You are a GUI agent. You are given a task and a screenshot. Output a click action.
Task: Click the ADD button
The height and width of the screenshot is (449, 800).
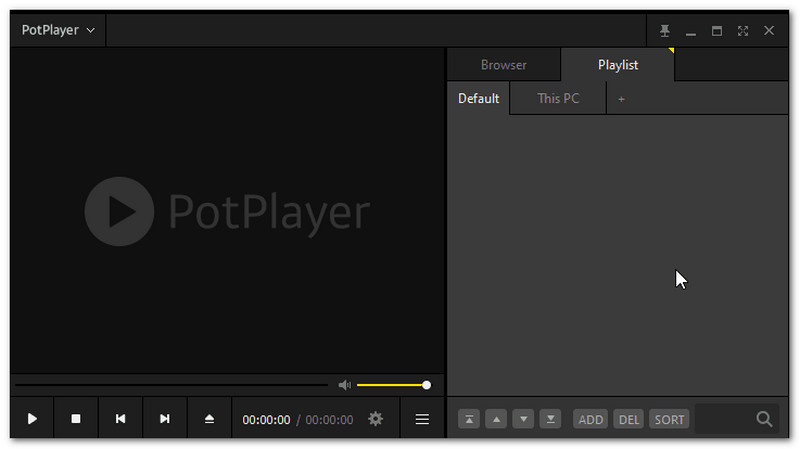(x=590, y=419)
